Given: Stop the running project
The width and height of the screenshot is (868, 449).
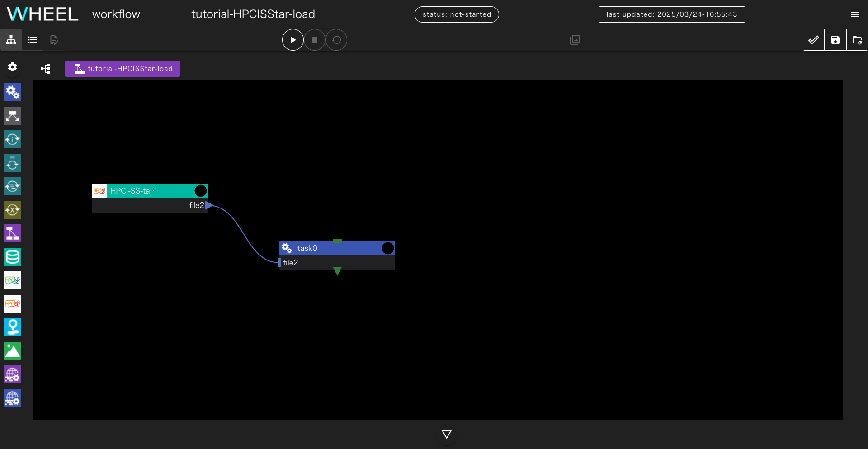Looking at the screenshot, I should [x=315, y=40].
